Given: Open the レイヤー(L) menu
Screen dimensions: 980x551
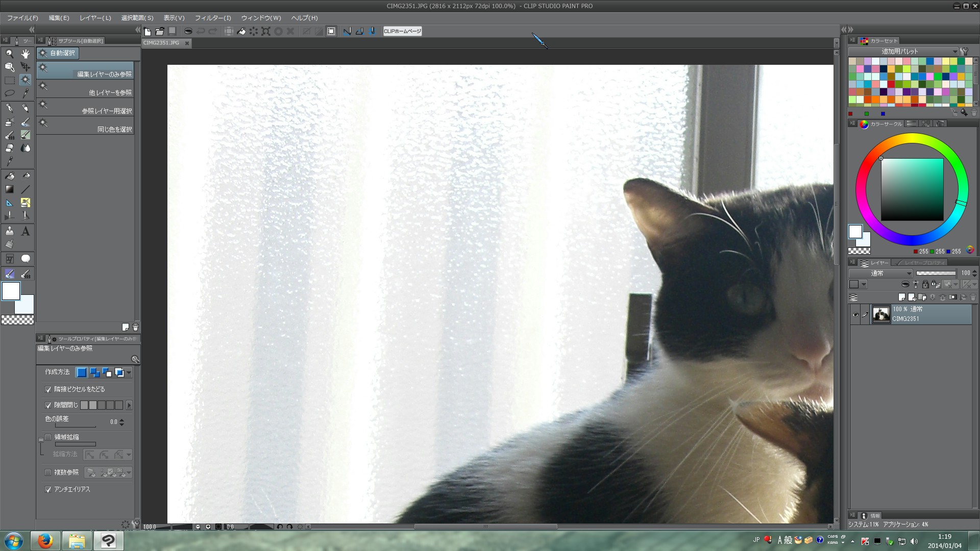Looking at the screenshot, I should (95, 18).
